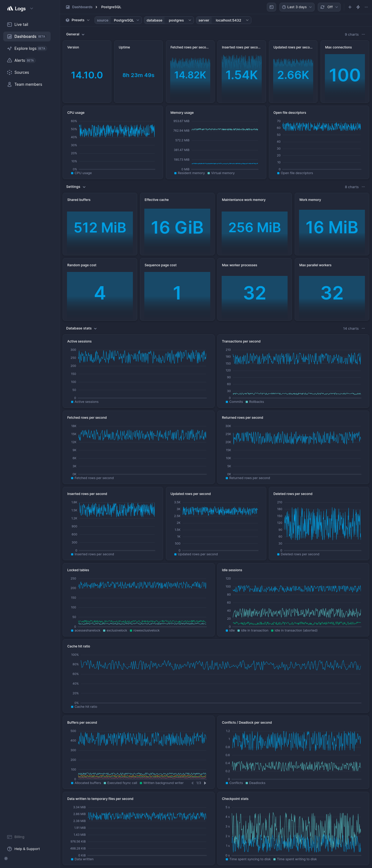
Task: Click the Shared buffers 512 MiB value
Action: coord(100,227)
